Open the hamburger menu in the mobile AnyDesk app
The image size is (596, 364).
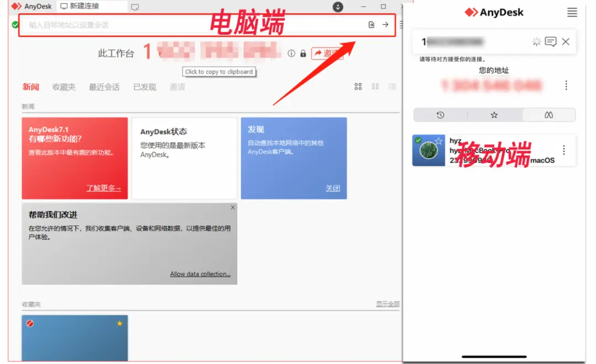(x=572, y=13)
